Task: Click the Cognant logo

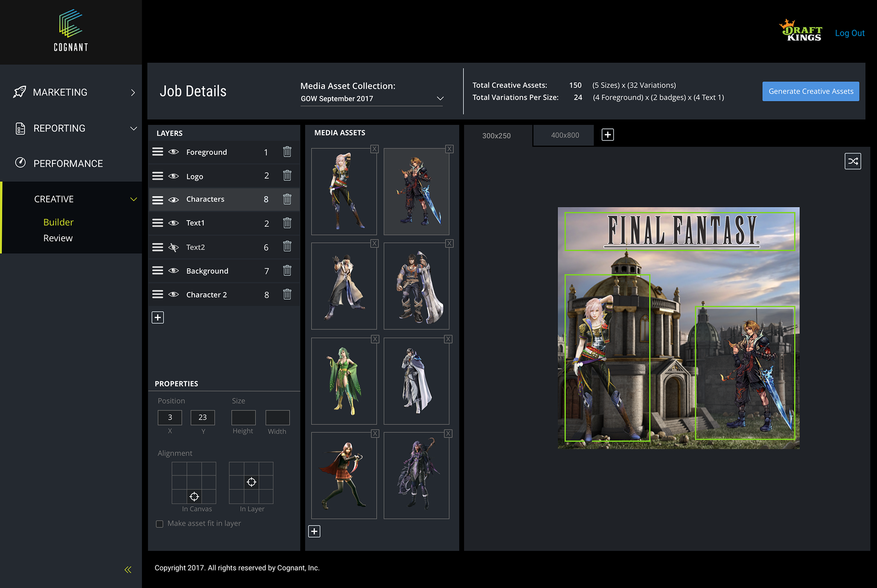Action: [71, 30]
